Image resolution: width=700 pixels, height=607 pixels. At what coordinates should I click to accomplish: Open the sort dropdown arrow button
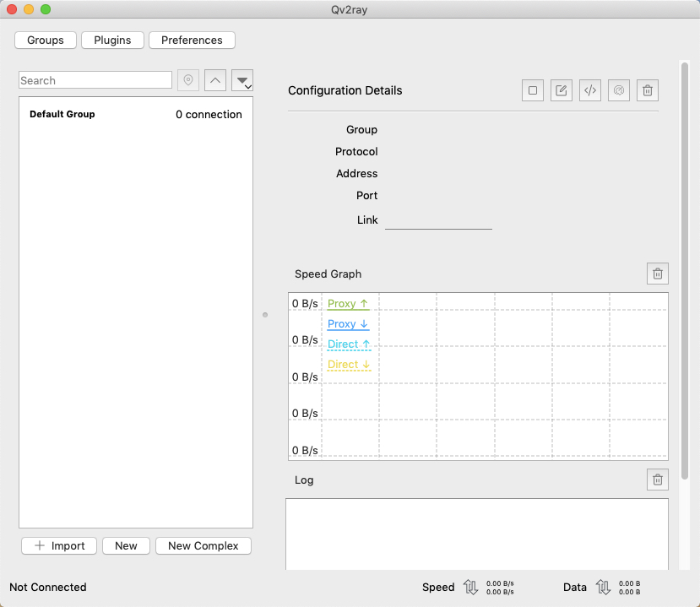(242, 80)
